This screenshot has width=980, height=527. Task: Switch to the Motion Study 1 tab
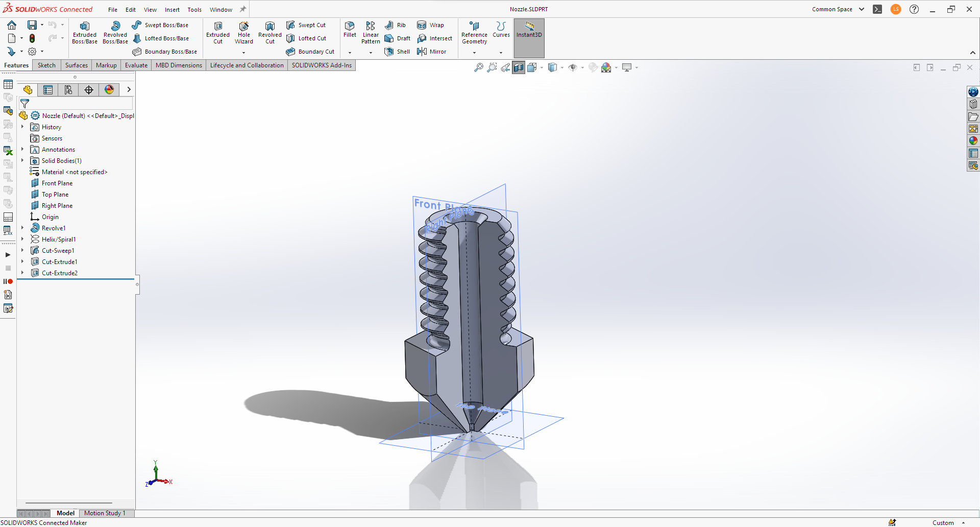click(x=105, y=513)
